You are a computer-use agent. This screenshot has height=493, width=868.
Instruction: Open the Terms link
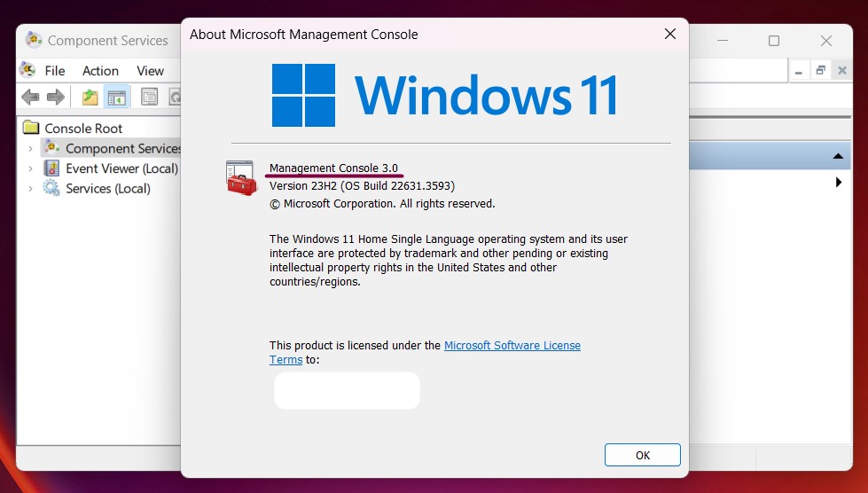[x=285, y=360]
